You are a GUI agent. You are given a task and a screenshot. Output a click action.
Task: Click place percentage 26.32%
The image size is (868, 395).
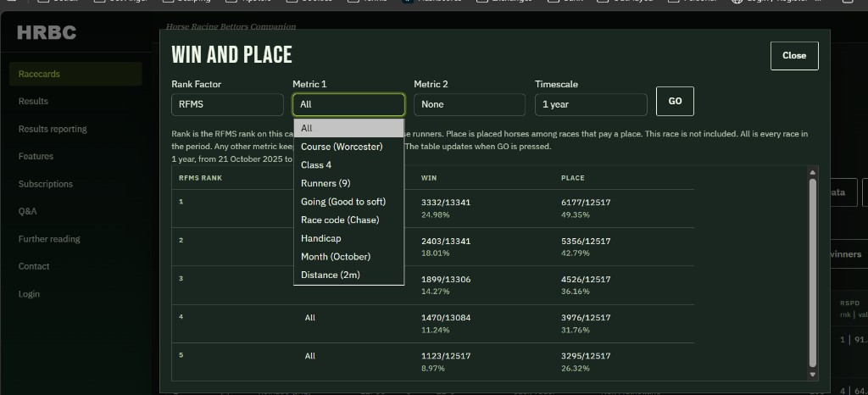[576, 369]
